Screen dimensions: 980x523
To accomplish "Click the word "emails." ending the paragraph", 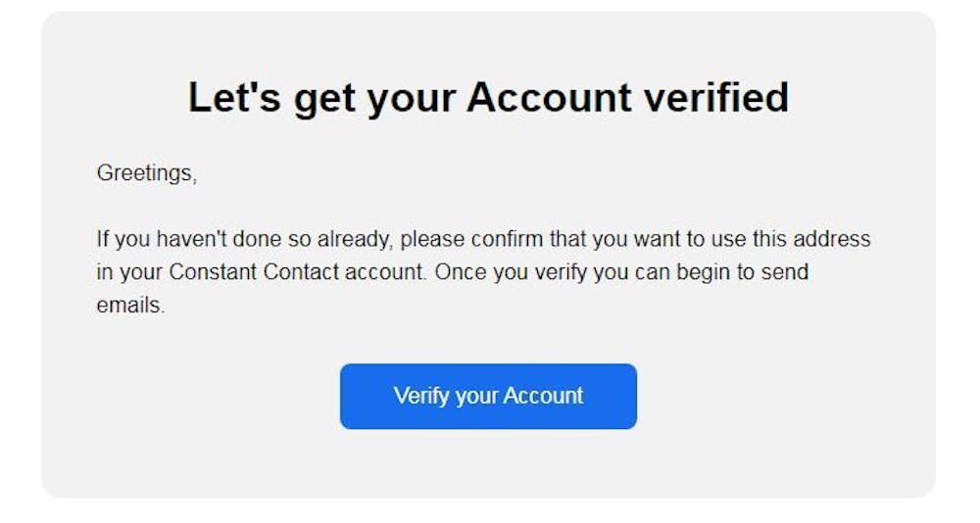I will click(130, 305).
